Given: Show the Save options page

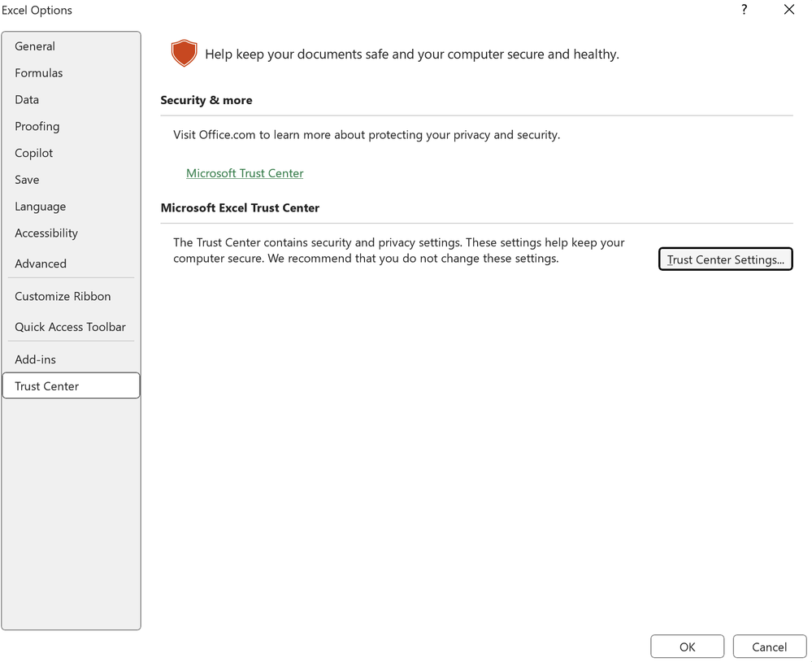Looking at the screenshot, I should pyautogui.click(x=27, y=180).
